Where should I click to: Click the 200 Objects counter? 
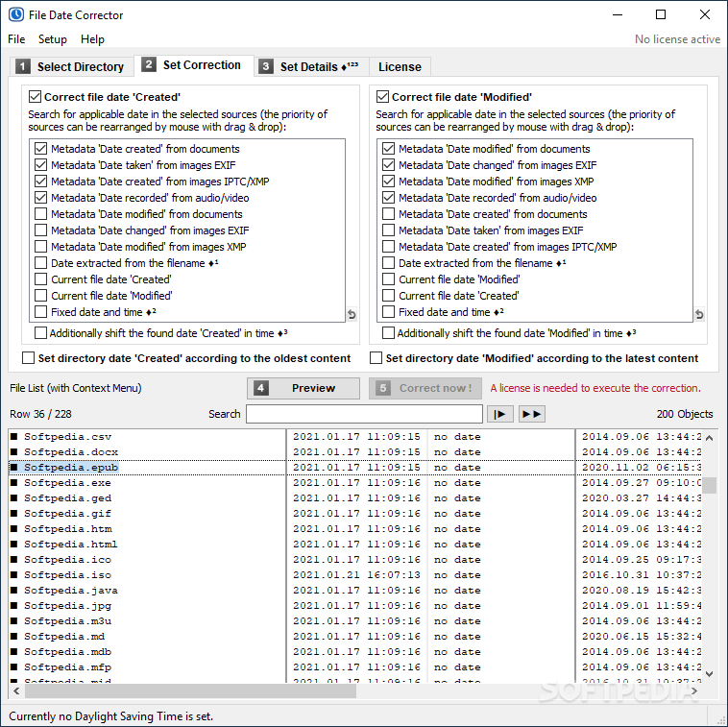pyautogui.click(x=685, y=414)
